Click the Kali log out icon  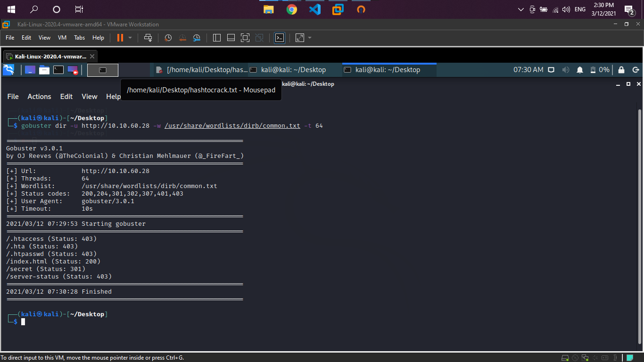coord(636,70)
